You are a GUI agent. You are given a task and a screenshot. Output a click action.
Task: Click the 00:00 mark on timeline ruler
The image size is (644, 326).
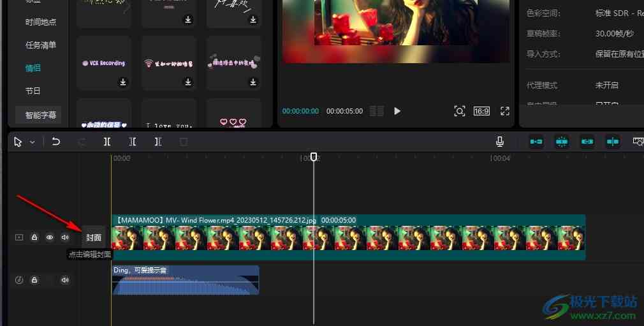click(x=121, y=158)
